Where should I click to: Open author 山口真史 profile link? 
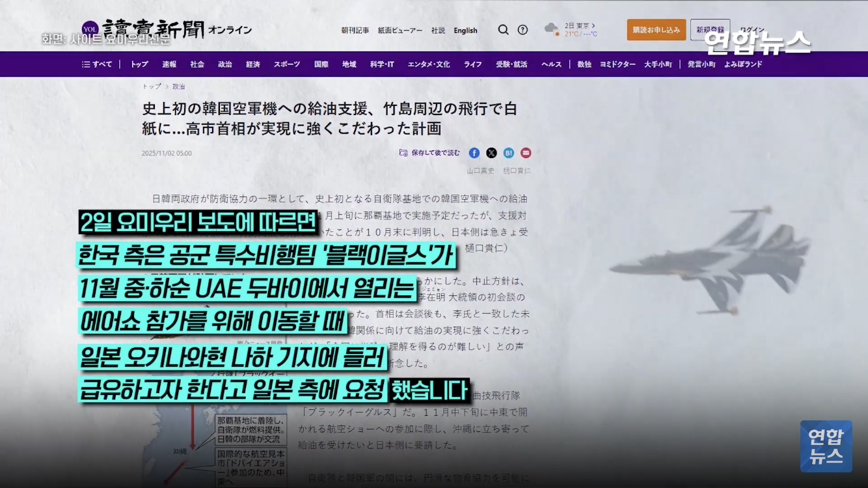click(480, 170)
